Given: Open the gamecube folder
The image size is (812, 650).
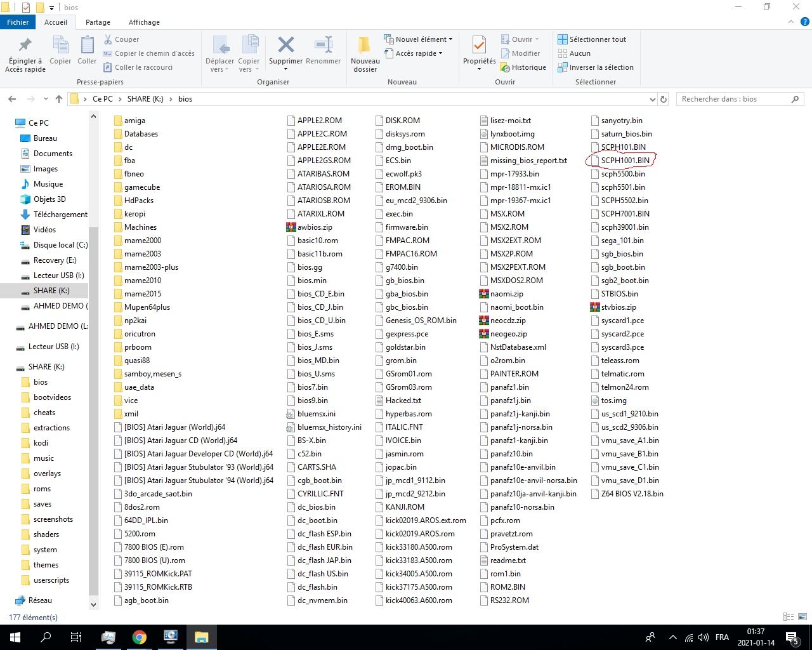Looking at the screenshot, I should point(136,187).
